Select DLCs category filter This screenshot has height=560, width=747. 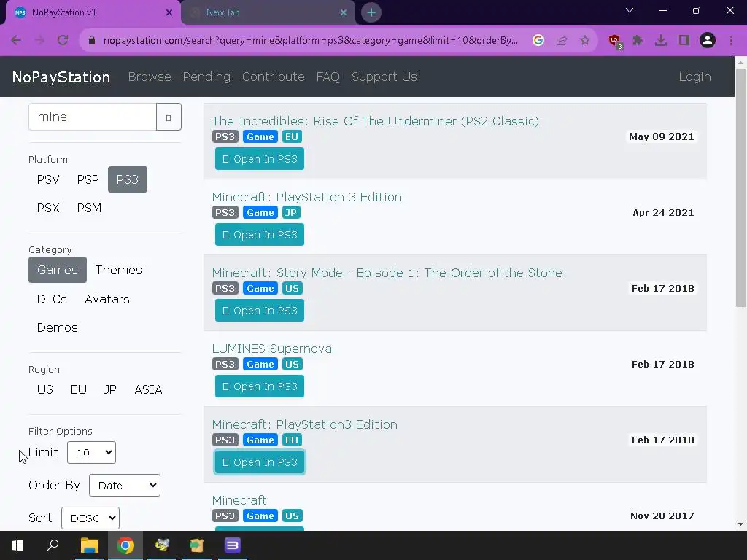(52, 299)
